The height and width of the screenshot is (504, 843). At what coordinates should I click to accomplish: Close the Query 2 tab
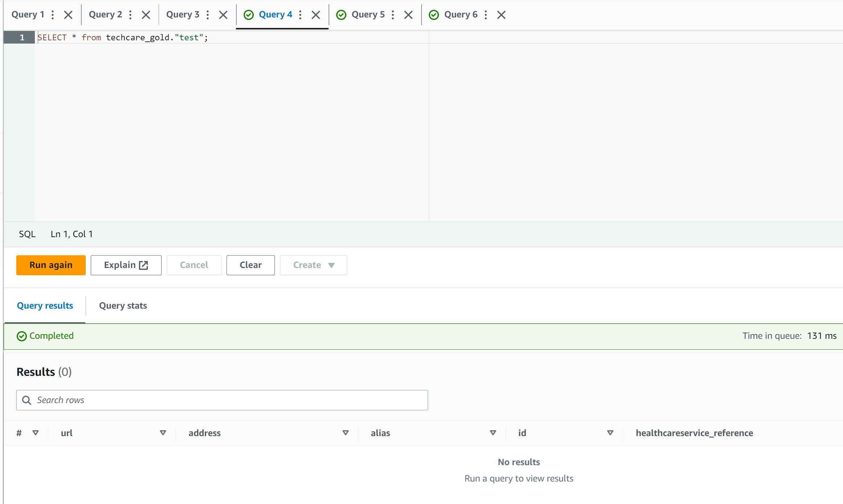point(146,15)
